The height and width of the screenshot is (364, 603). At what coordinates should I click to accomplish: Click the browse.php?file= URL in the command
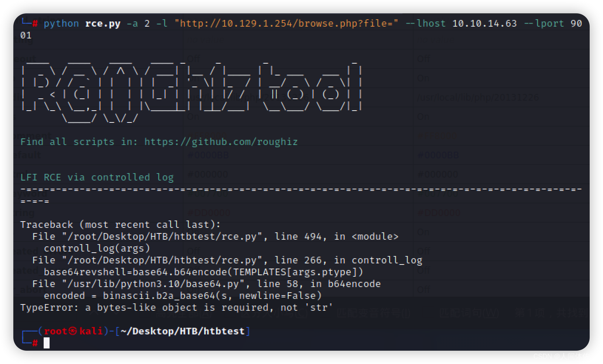[x=287, y=23]
